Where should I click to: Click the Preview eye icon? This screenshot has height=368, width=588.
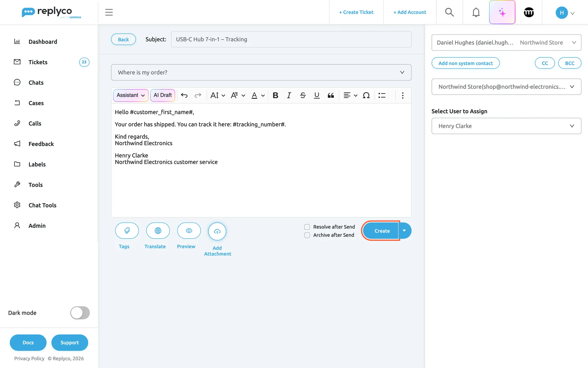[x=189, y=231]
